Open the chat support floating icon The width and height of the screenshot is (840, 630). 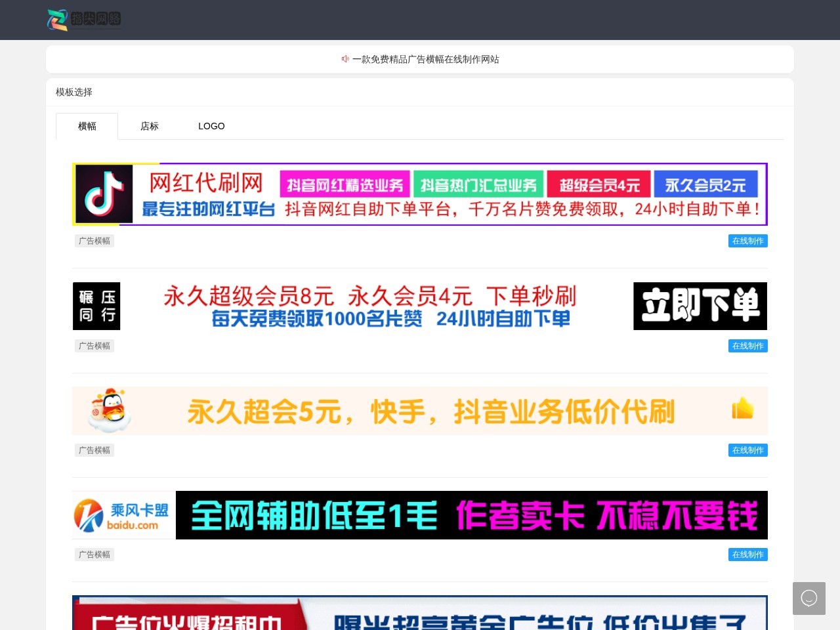[x=809, y=598]
